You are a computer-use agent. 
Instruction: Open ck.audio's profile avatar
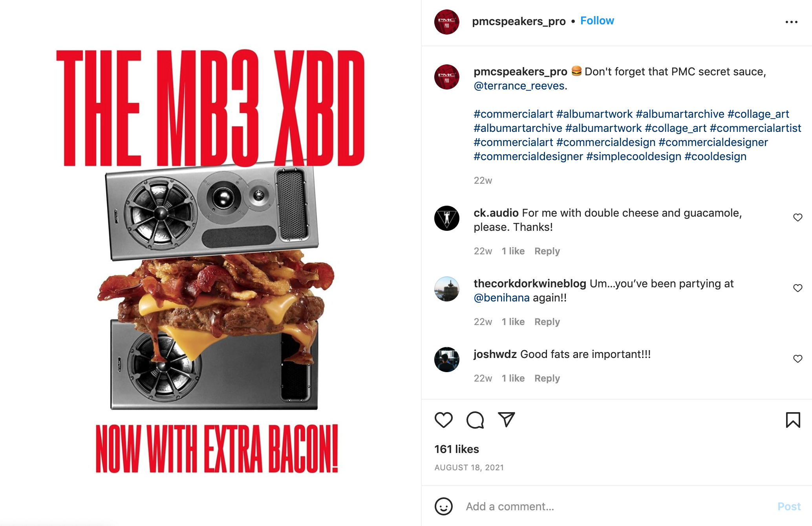pyautogui.click(x=447, y=218)
